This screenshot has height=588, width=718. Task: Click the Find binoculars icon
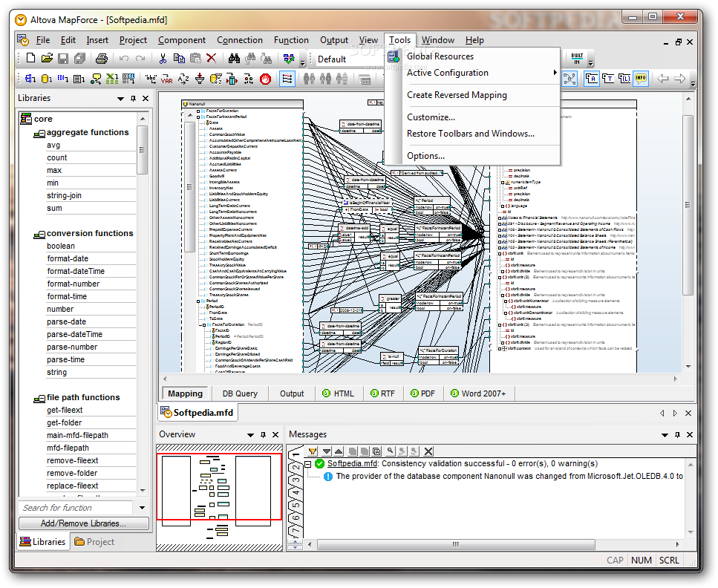[x=234, y=58]
